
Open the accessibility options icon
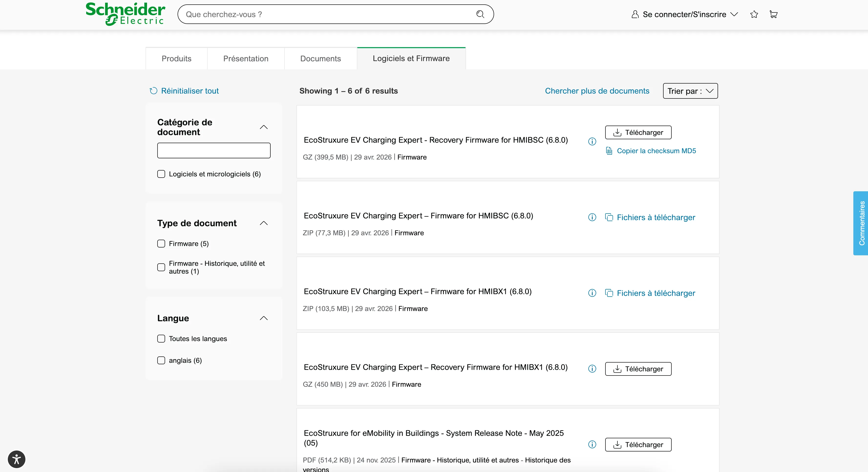17,459
